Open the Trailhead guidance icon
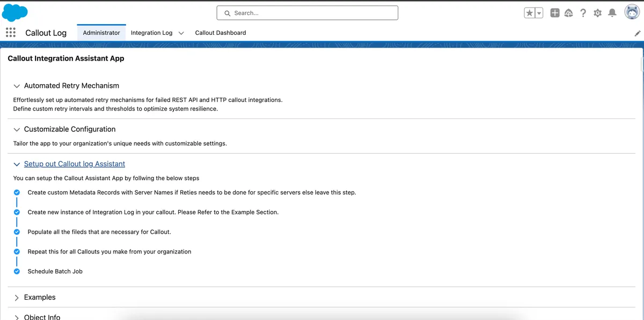Viewport: 644px width, 320px height. click(x=568, y=13)
